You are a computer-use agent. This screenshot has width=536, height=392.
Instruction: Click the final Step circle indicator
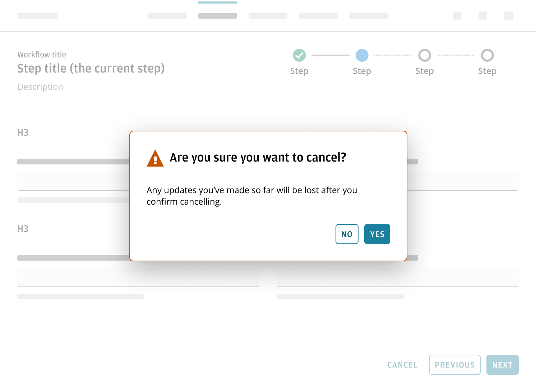click(x=487, y=55)
